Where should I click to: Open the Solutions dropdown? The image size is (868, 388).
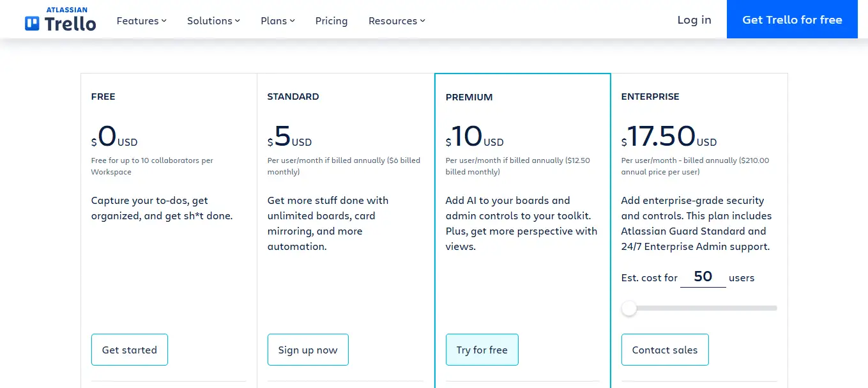click(x=213, y=20)
